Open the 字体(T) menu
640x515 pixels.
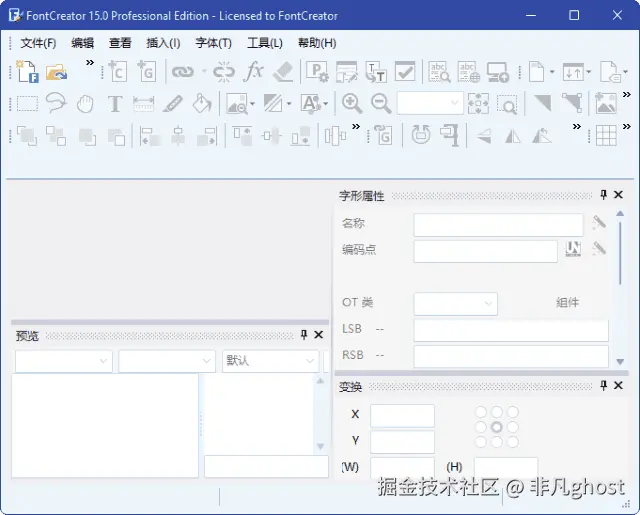(213, 43)
